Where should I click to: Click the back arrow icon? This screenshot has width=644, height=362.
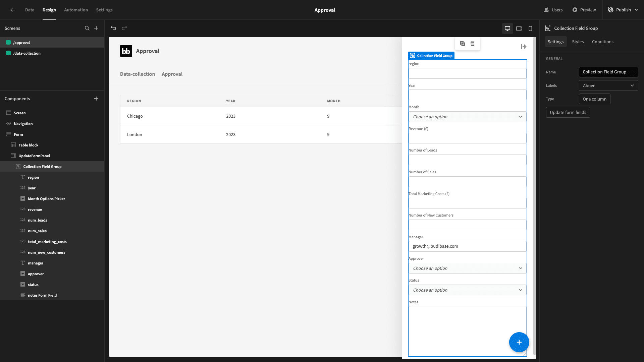tap(13, 10)
